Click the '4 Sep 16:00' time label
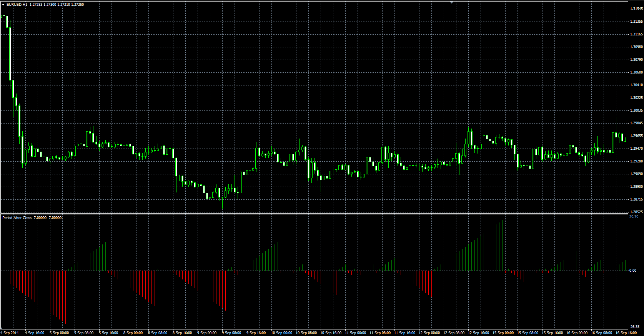 tap(35, 333)
